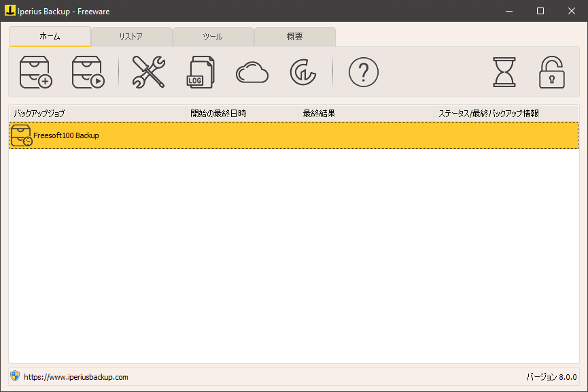This screenshot has width=588, height=392.
Task: Click the hourglass icon
Action: pos(504,72)
